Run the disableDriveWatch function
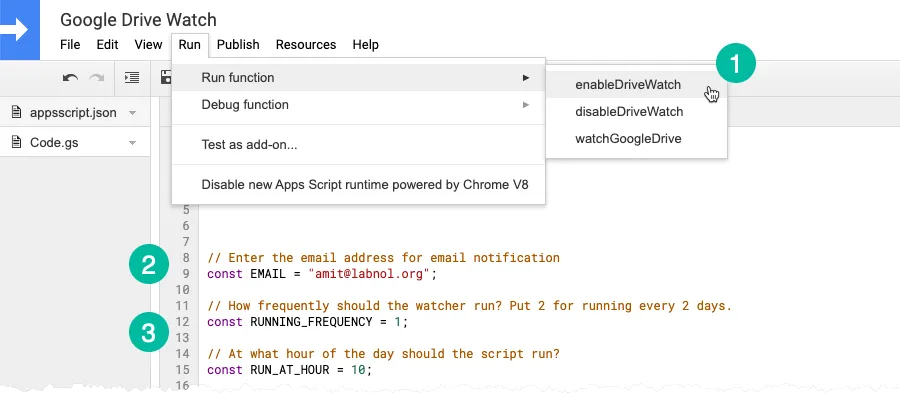Viewport: 900px width, 394px height. coord(636,112)
